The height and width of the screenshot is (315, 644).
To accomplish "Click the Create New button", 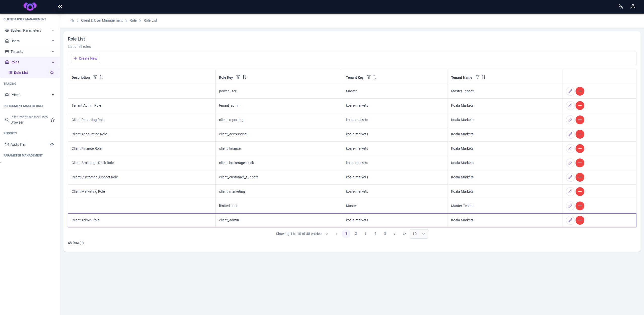I will pyautogui.click(x=85, y=58).
